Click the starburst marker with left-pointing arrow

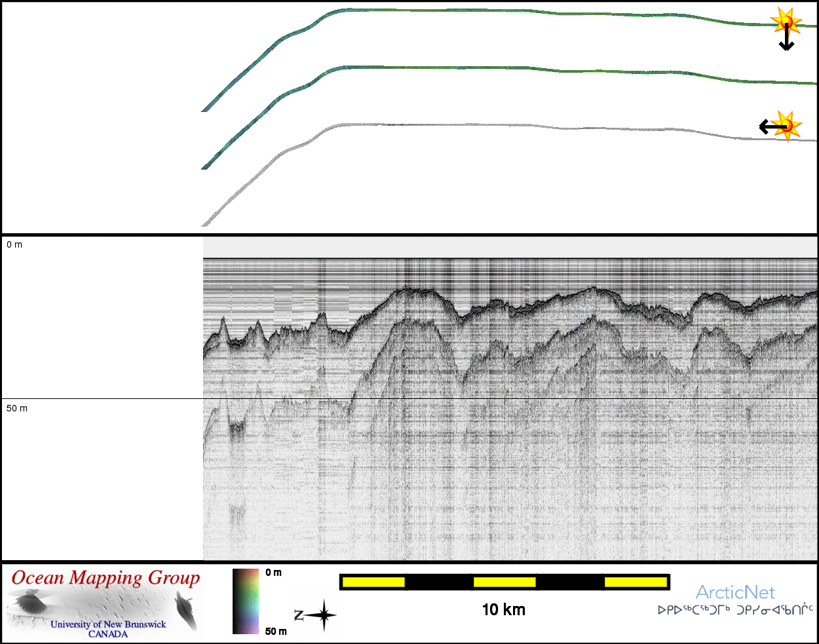(x=788, y=125)
